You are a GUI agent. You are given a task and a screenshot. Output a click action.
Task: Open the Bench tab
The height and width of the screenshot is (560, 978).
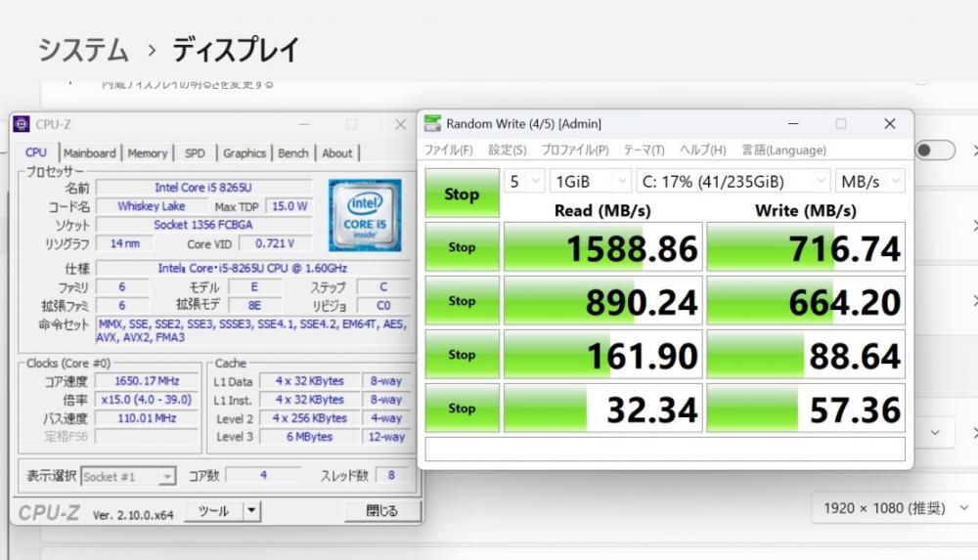click(x=293, y=152)
